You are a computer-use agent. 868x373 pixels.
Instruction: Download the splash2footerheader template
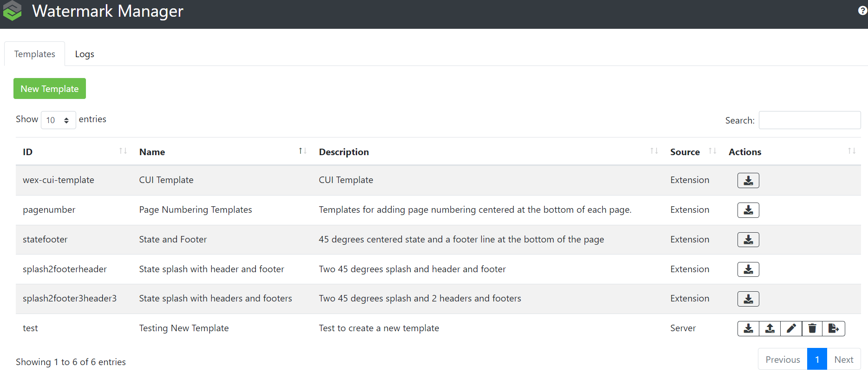pos(748,269)
